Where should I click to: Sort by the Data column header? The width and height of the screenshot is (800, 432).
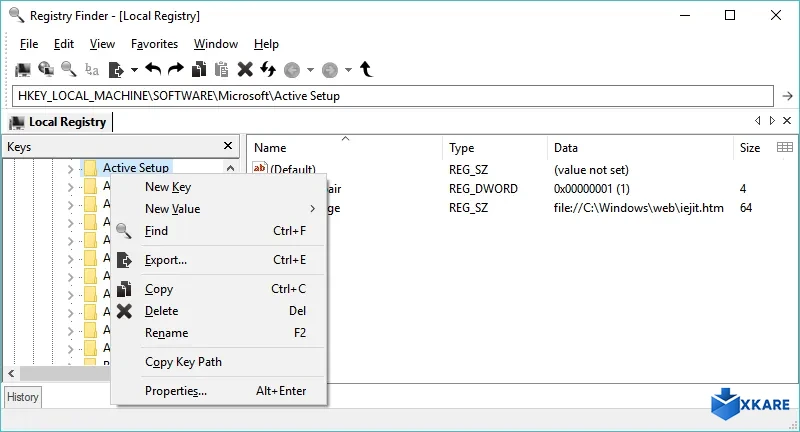pos(640,147)
